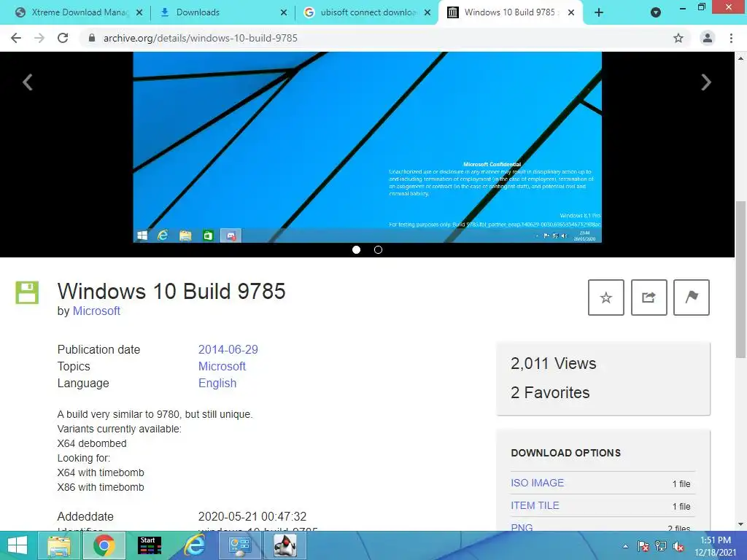Open the Action Center flag tray icon
The width and height of the screenshot is (747, 560).
tap(643, 546)
